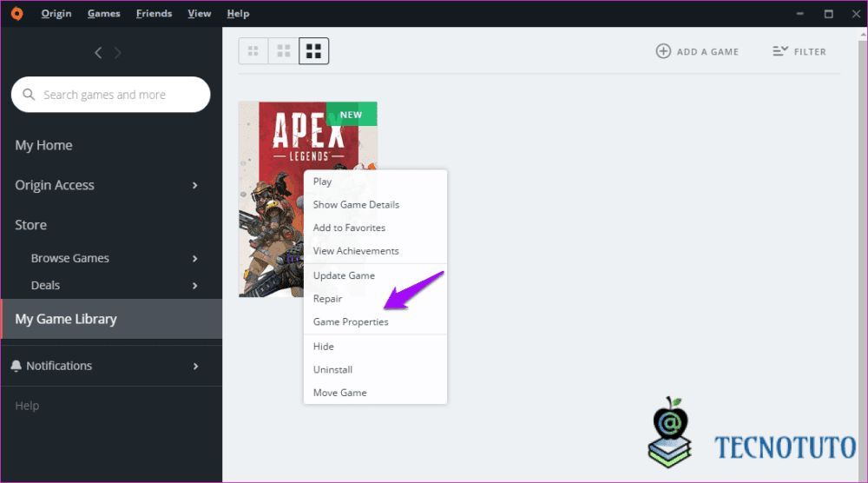Go back with the left arrow
This screenshot has height=483, width=868.
(98, 53)
